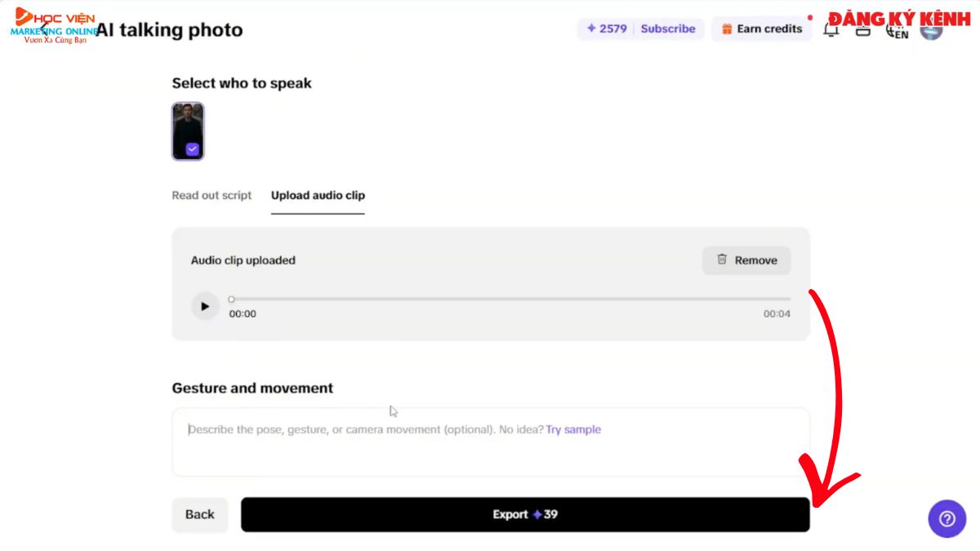Screen dimensions: 980x551
Task: Click the black Export button
Action: click(524, 514)
